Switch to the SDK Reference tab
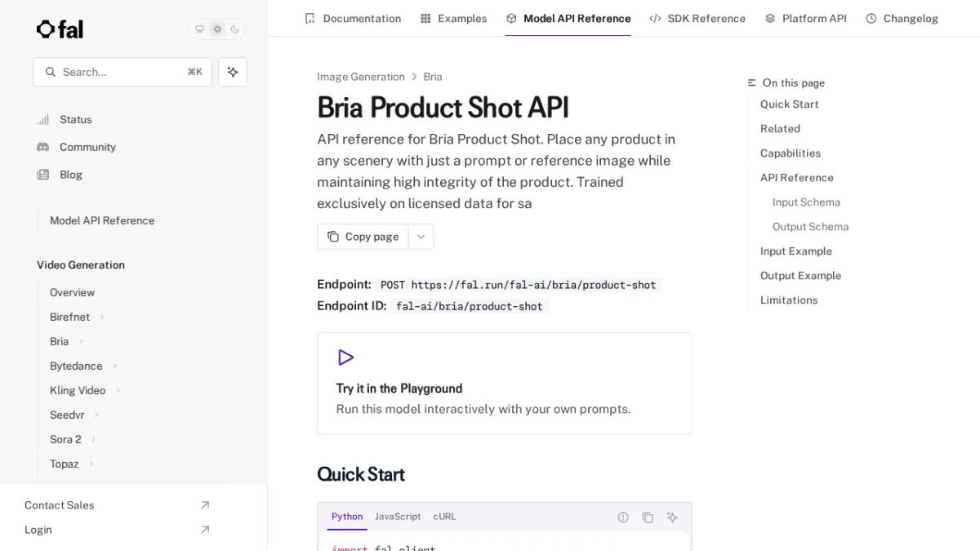 697,18
